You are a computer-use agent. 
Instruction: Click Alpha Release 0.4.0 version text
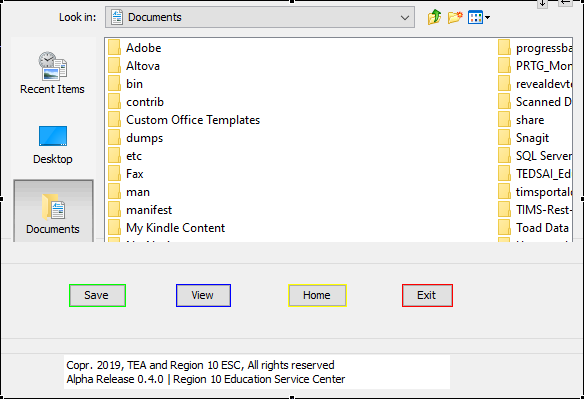coord(115,379)
